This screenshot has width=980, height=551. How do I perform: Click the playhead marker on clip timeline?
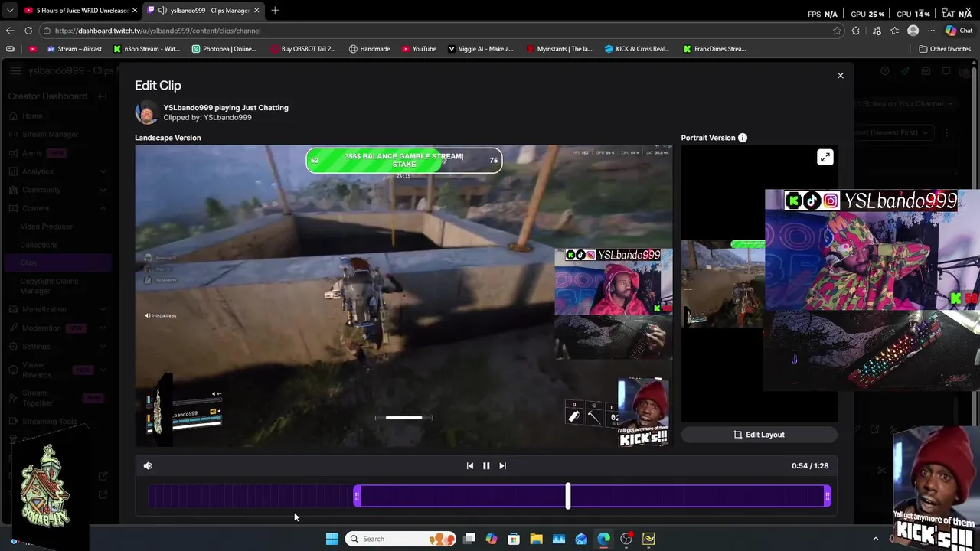(567, 496)
